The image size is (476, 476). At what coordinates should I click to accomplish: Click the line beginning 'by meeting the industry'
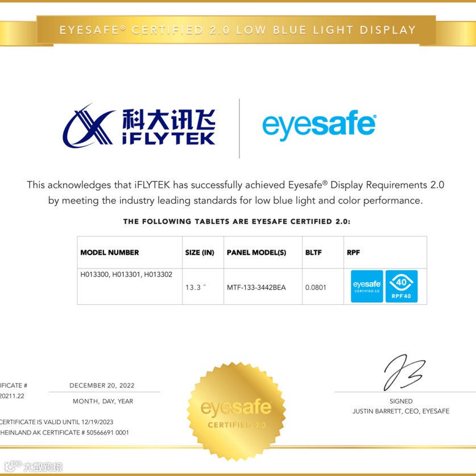(x=235, y=201)
